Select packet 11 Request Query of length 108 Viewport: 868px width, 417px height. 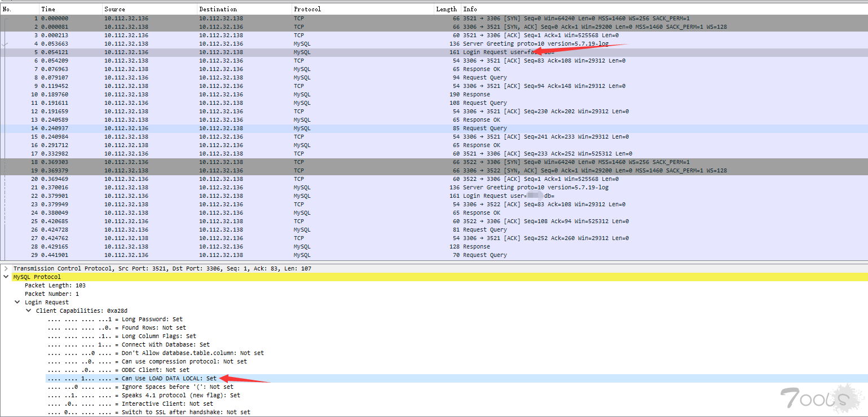[x=434, y=103]
